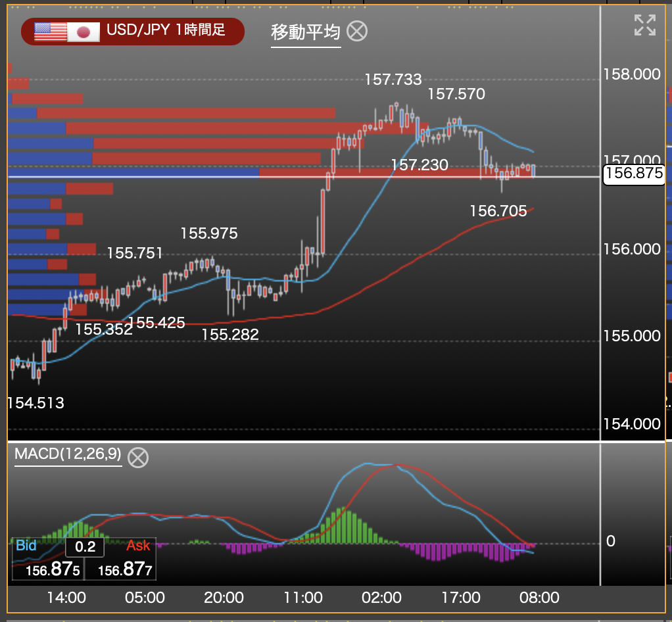Click the Ask price 156.877
This screenshot has width=672, height=622.
click(x=125, y=570)
